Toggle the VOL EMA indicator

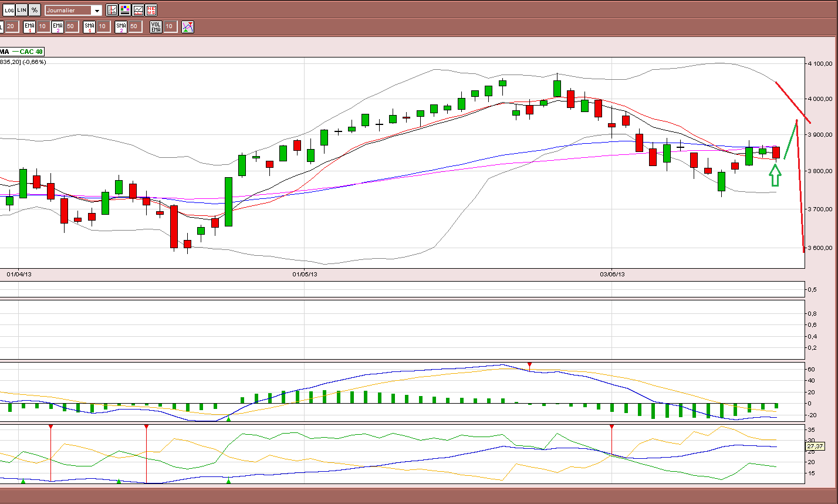click(x=156, y=26)
